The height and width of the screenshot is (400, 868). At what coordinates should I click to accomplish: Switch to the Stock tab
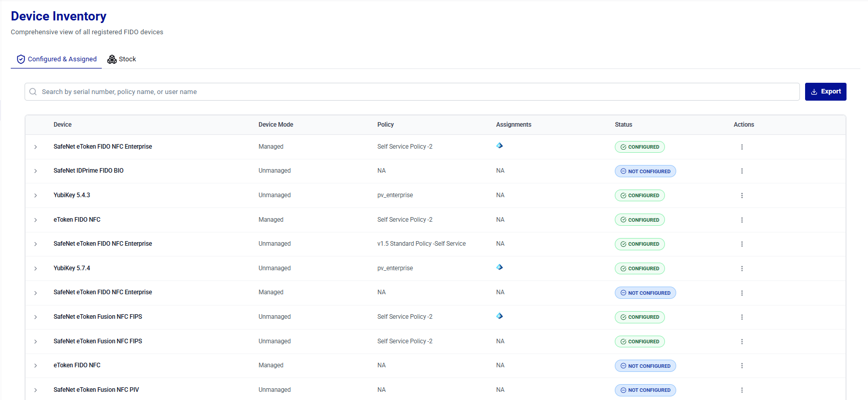[x=122, y=59]
